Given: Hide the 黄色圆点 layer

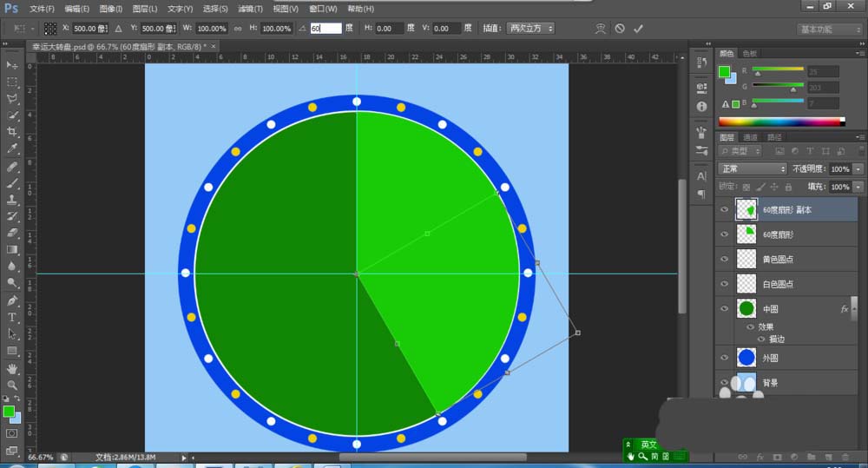Looking at the screenshot, I should tap(724, 260).
